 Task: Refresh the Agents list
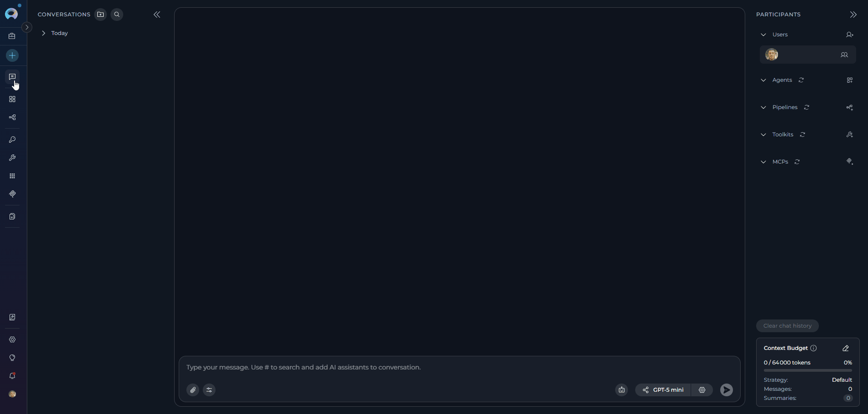pyautogui.click(x=801, y=80)
